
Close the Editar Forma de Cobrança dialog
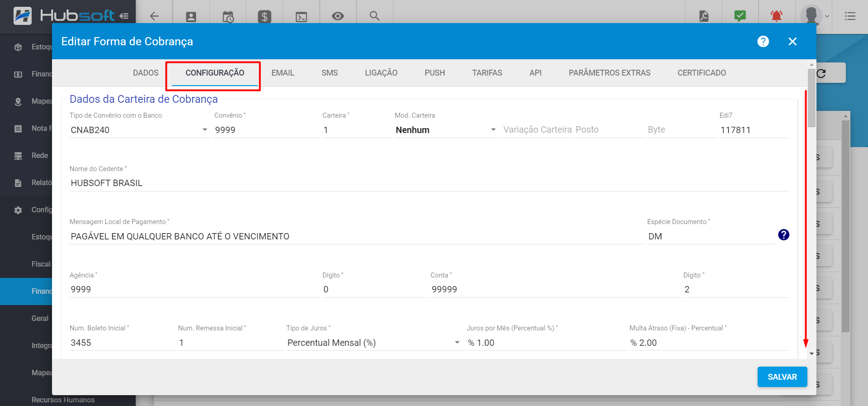[x=792, y=42]
